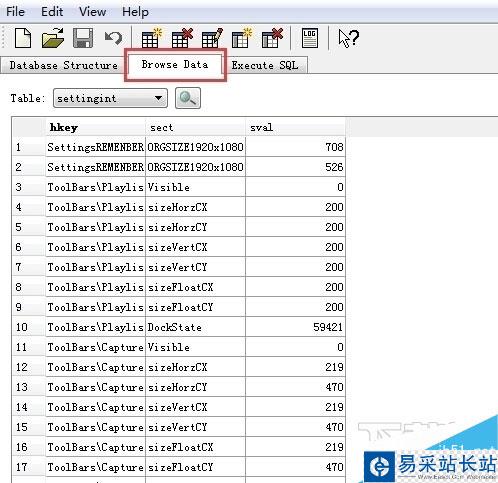Click ORGSIZE1920x1080 cell in row 2
The image size is (498, 483).
(195, 167)
